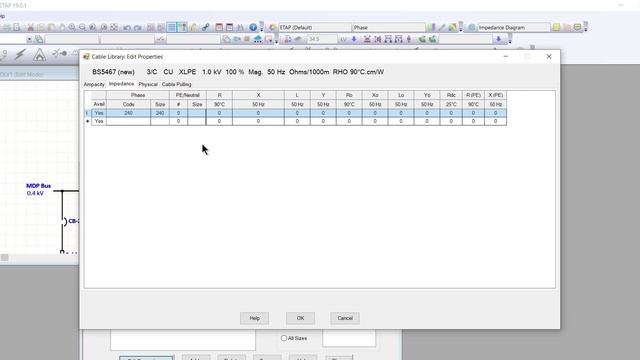Click the Paste clipboard icon
Screen dimensions: 640x360
tap(51, 27)
